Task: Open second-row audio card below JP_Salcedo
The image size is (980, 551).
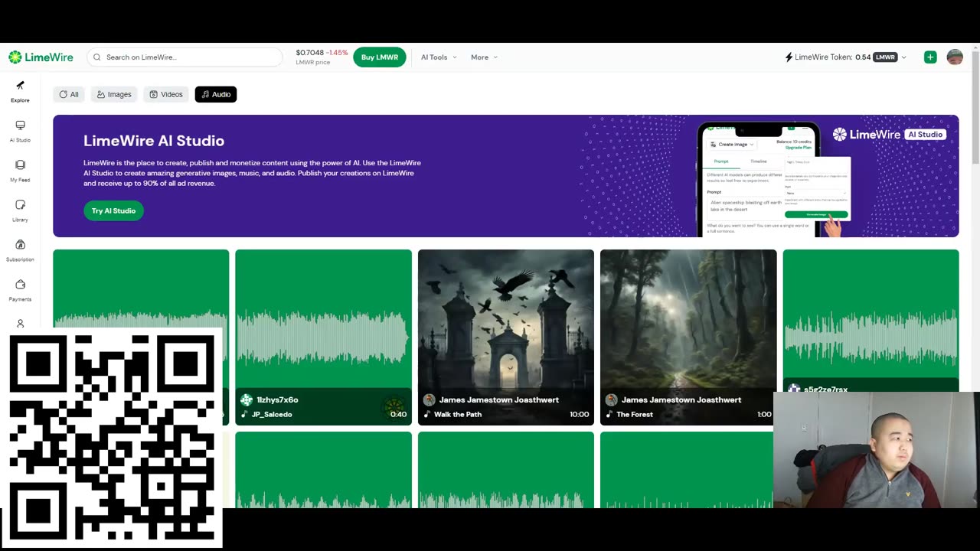Action: [x=323, y=469]
